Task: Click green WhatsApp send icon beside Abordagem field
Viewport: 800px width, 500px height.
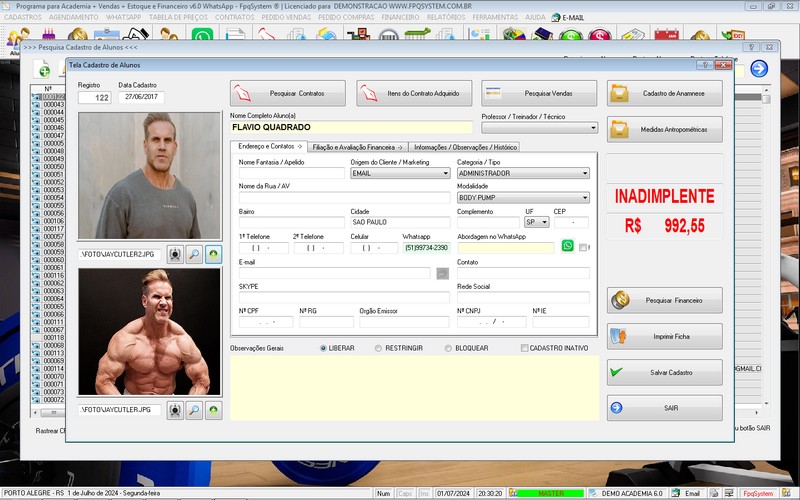Action: pos(567,246)
